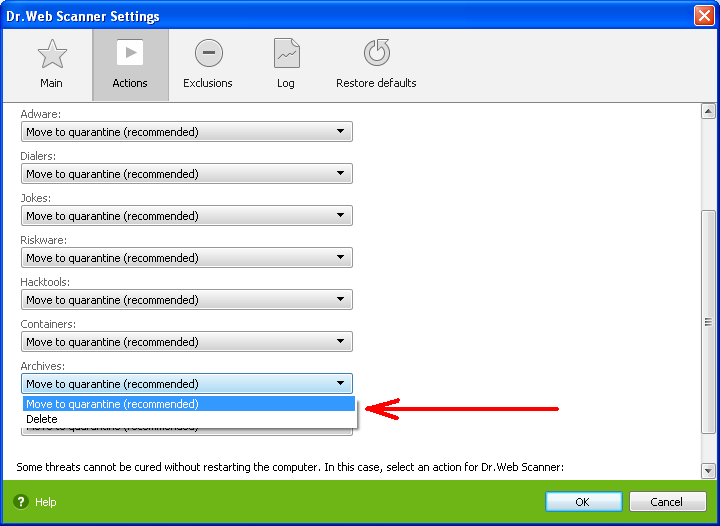
Task: Open the Adware action dropdown
Action: [x=187, y=132]
